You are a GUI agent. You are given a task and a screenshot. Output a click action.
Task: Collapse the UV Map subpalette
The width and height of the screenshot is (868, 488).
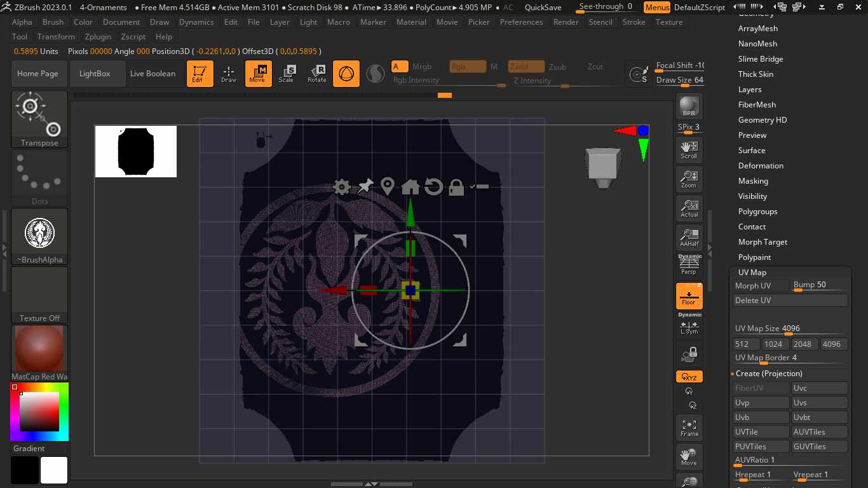pos(752,273)
